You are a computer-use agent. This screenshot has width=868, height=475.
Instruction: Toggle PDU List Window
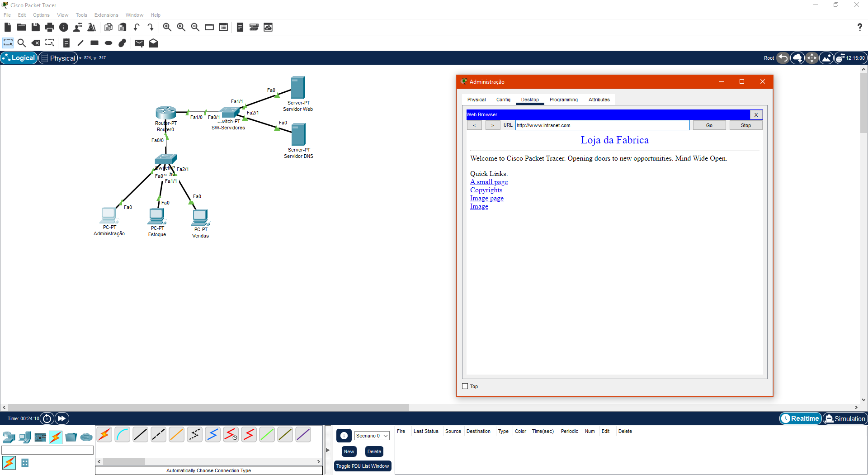click(x=363, y=466)
